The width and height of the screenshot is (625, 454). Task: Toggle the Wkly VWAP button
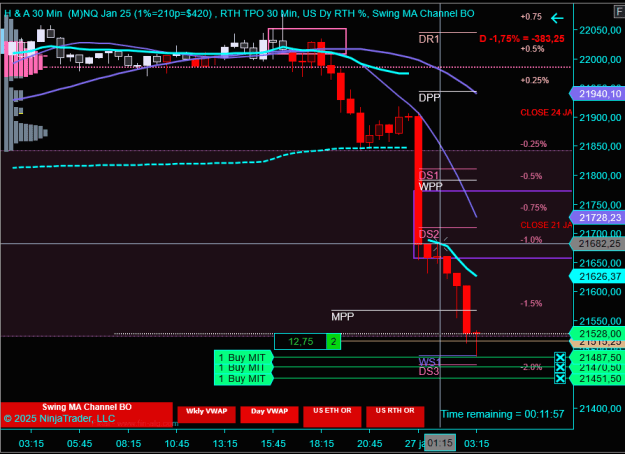(206, 414)
